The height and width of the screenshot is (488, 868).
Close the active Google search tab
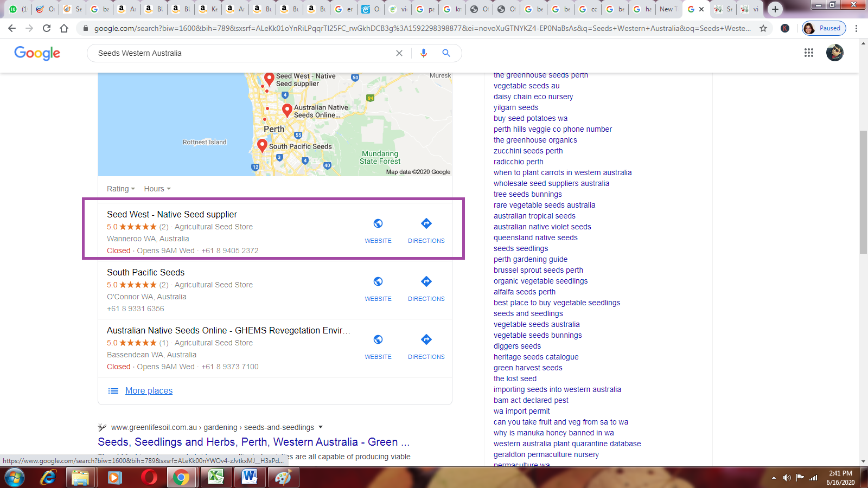[x=701, y=9]
